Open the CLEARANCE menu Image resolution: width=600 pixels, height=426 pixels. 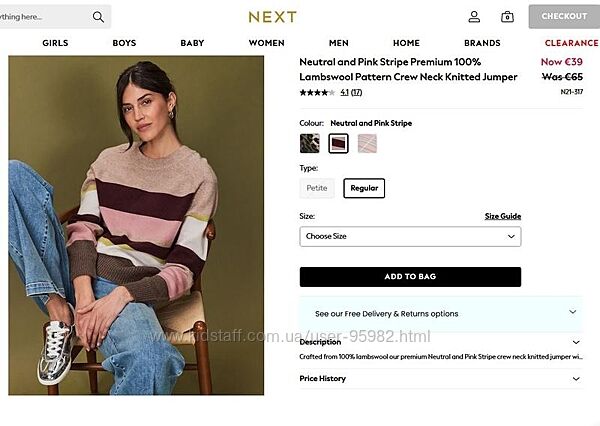571,43
